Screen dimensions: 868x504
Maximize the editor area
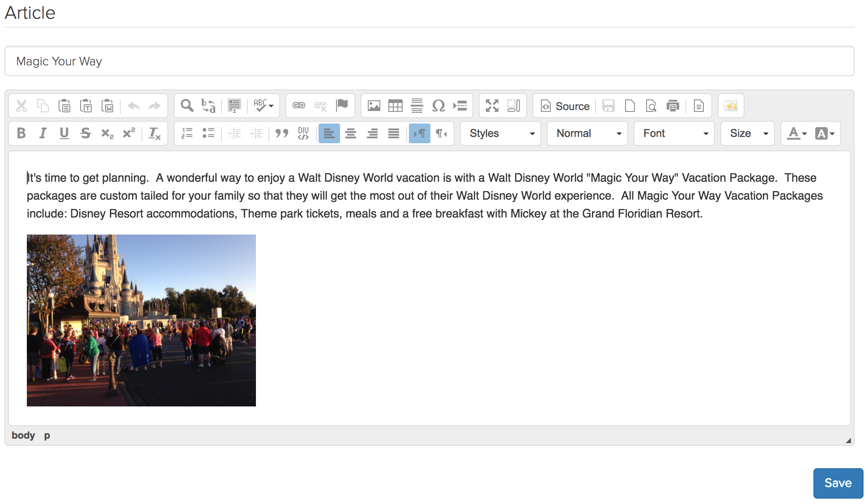[492, 106]
